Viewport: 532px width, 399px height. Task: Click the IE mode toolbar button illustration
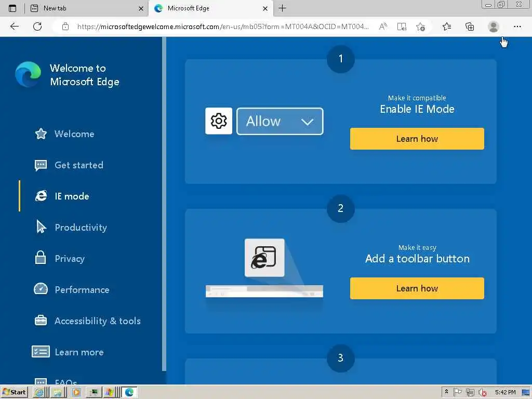(264, 258)
